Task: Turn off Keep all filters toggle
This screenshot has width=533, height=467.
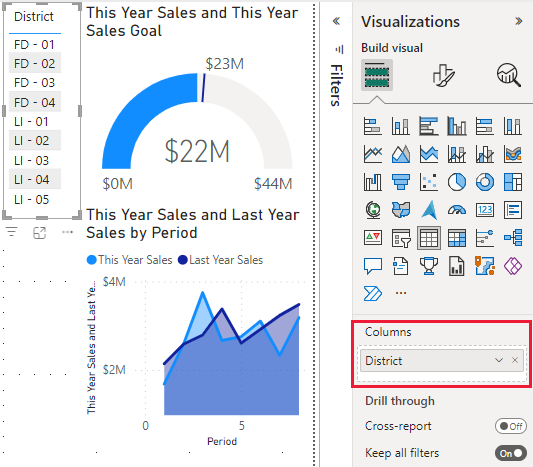Action: (511, 453)
